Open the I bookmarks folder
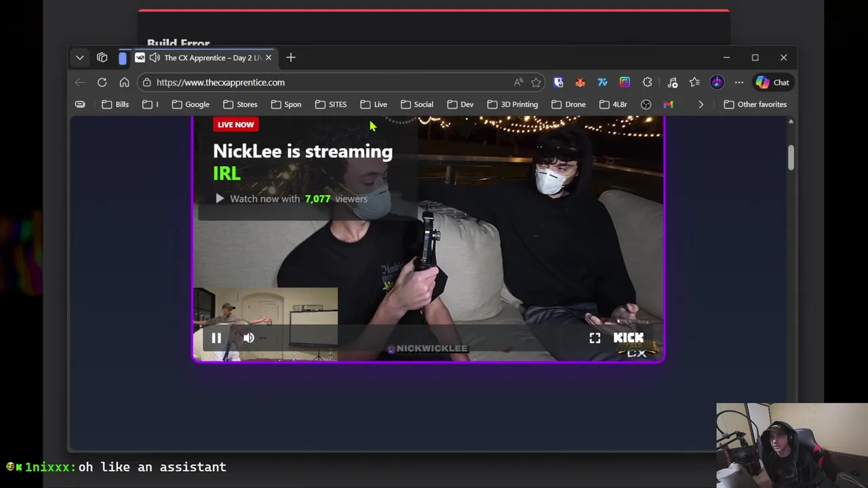 pyautogui.click(x=151, y=104)
